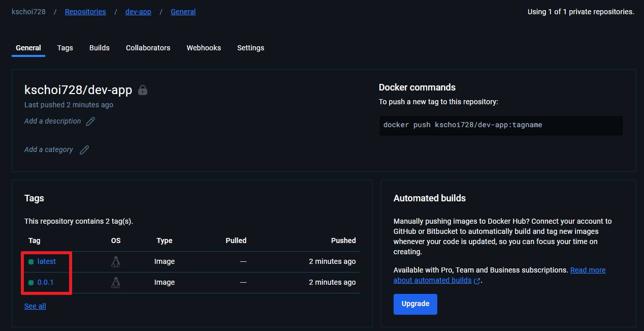The height and width of the screenshot is (331, 644).
Task: Click the green status dot beside latest tag
Action: point(31,262)
